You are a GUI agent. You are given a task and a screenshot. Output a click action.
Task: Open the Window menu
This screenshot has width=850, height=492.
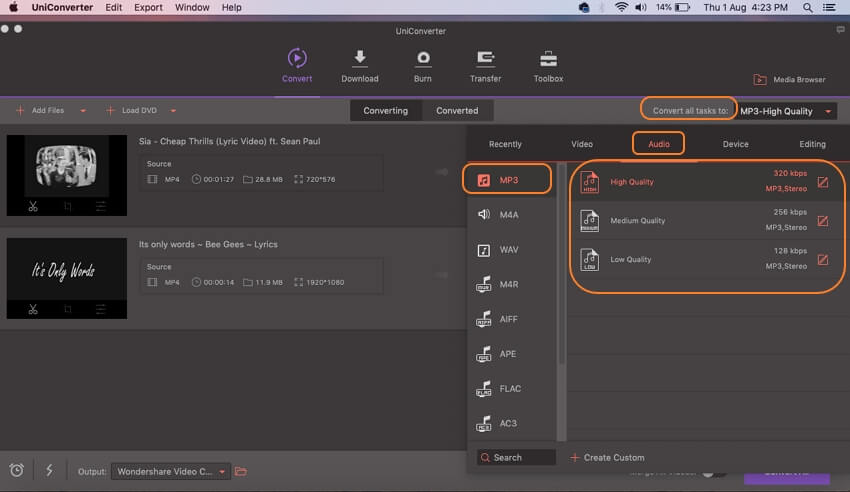(192, 8)
